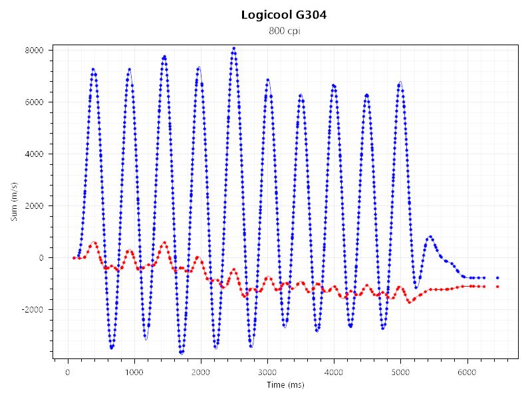Click the y-axis label "Sum (m/s)"

tap(14, 202)
